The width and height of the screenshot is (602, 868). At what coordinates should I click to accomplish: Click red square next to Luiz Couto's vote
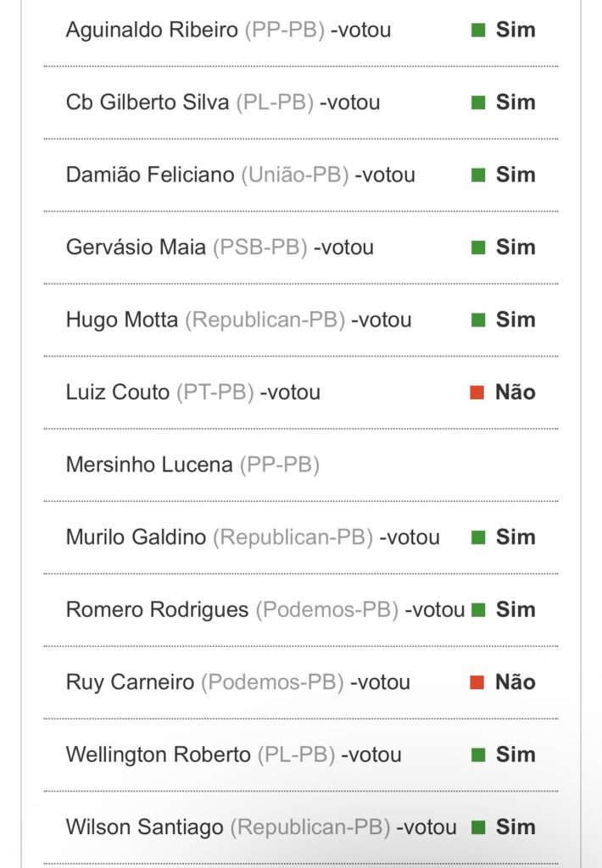[x=477, y=392]
